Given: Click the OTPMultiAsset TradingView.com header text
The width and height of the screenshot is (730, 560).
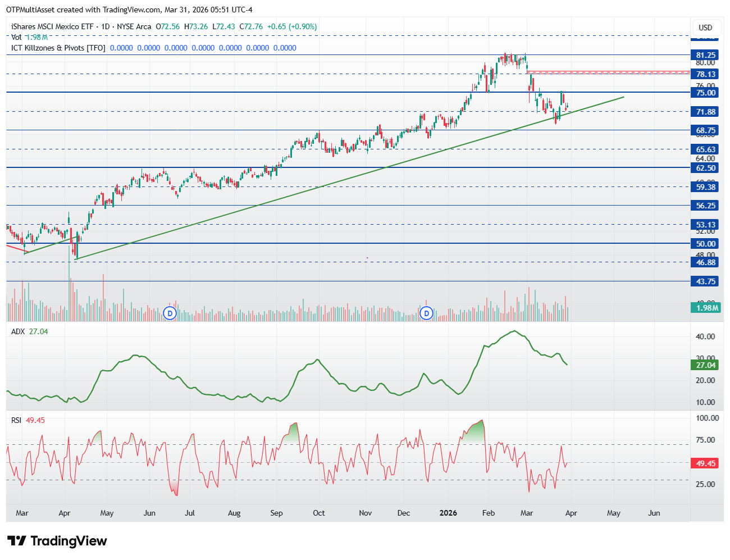Looking at the screenshot, I should pyautogui.click(x=129, y=10).
